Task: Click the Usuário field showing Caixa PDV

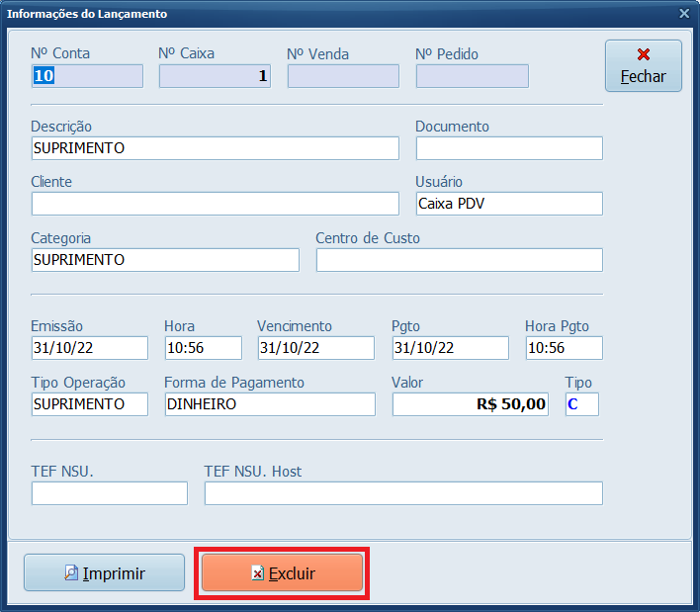Action: [508, 204]
